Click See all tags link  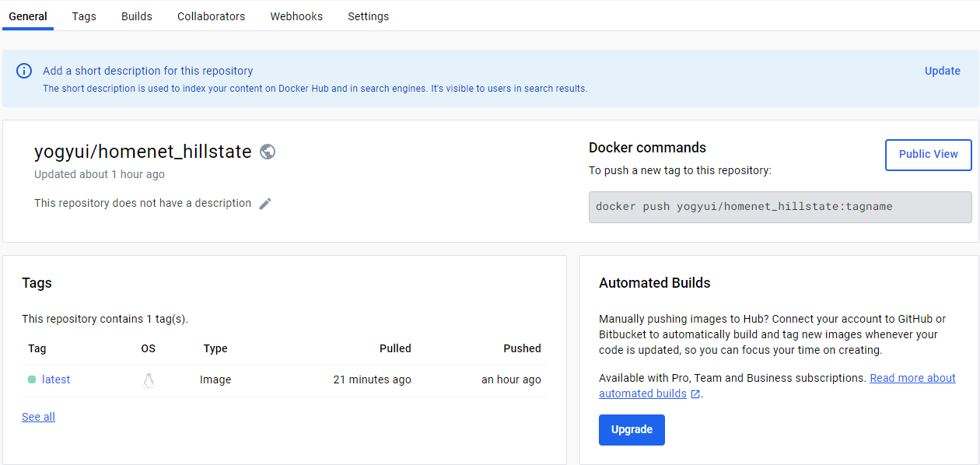click(x=38, y=417)
